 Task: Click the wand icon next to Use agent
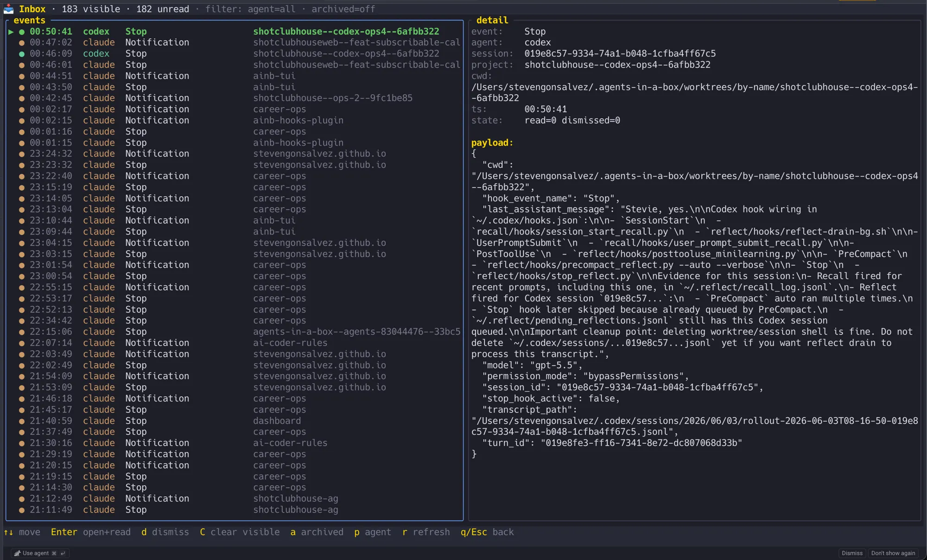(x=17, y=553)
